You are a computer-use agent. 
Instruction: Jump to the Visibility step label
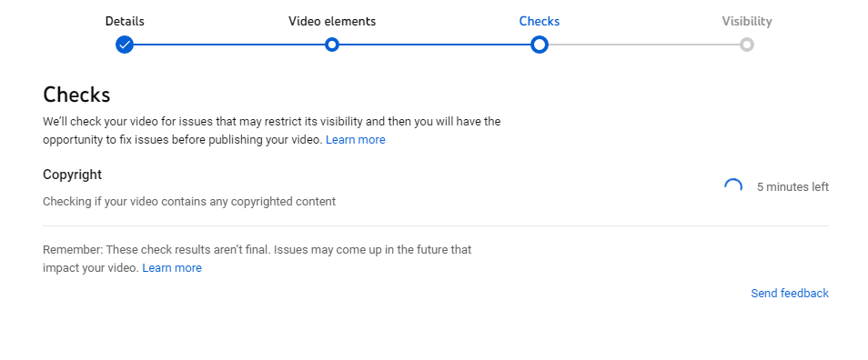click(x=747, y=22)
